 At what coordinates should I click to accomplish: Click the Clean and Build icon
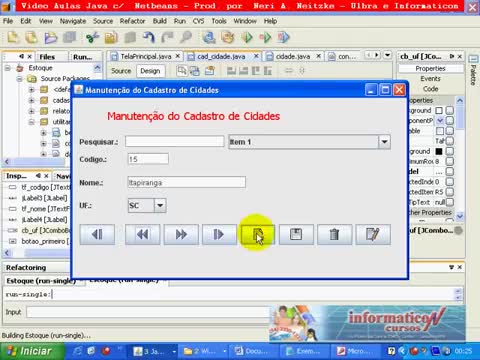(228, 37)
